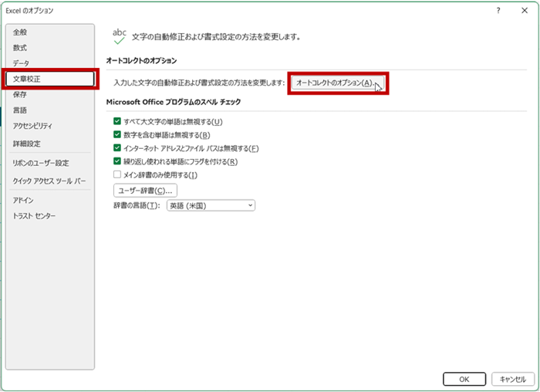
Task: Select the 数式 category
Action: coord(20,48)
